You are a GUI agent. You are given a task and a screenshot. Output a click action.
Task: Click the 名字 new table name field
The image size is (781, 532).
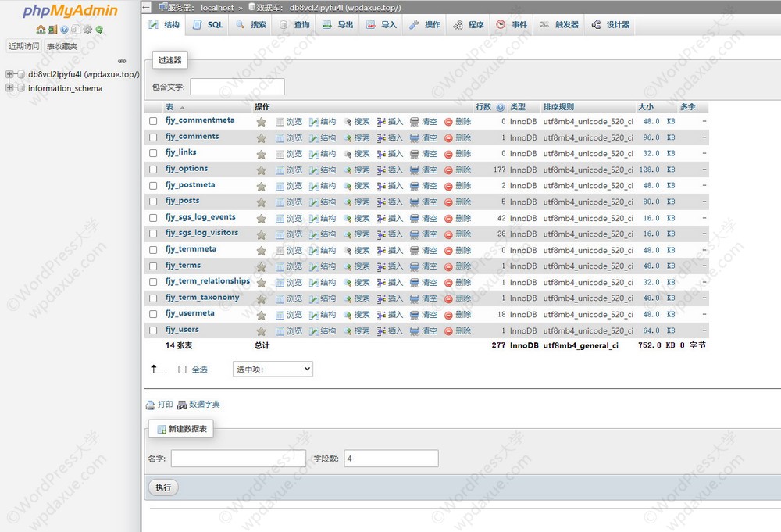click(x=238, y=459)
